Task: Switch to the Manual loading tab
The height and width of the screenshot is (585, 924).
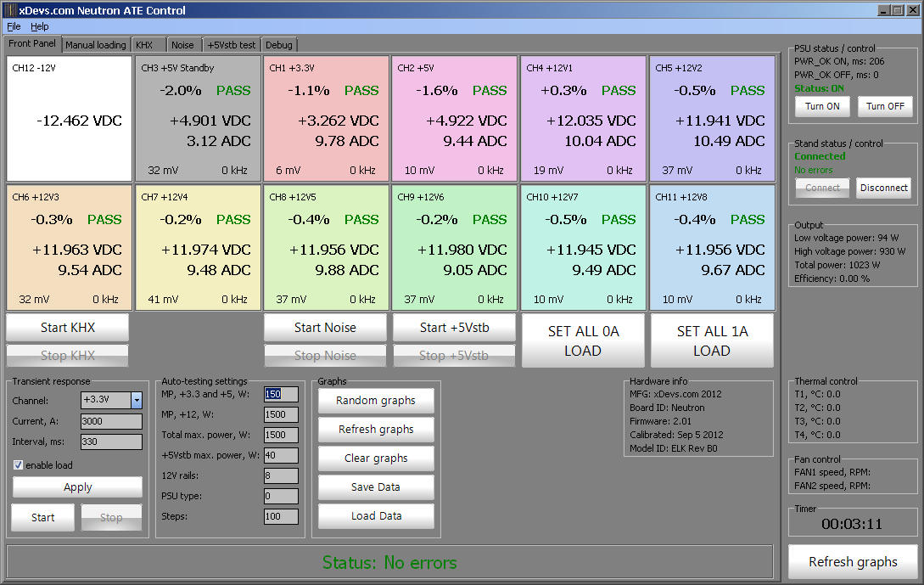Action: coord(95,45)
